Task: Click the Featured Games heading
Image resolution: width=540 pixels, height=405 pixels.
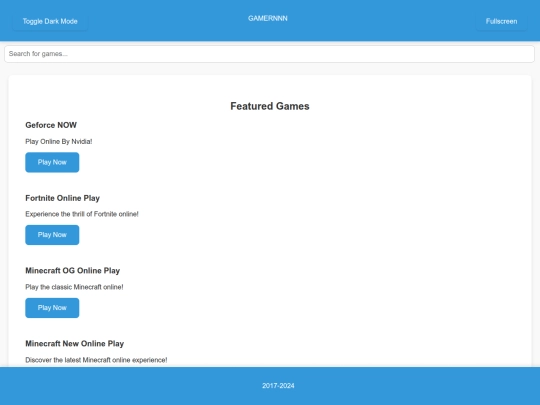Action: pyautogui.click(x=270, y=106)
